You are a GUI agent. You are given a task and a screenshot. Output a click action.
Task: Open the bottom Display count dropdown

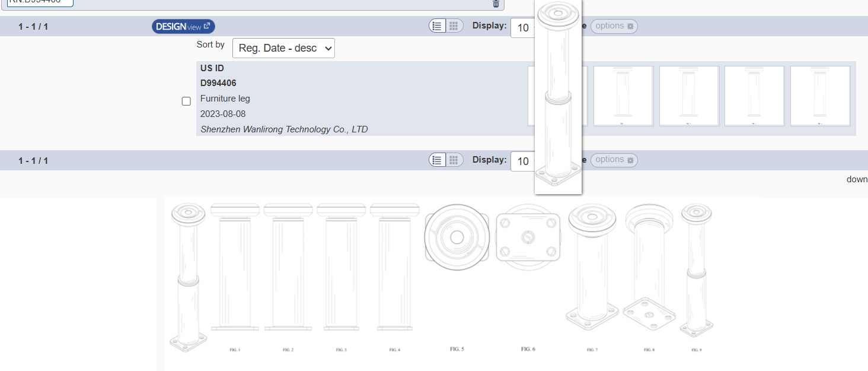[x=522, y=161]
